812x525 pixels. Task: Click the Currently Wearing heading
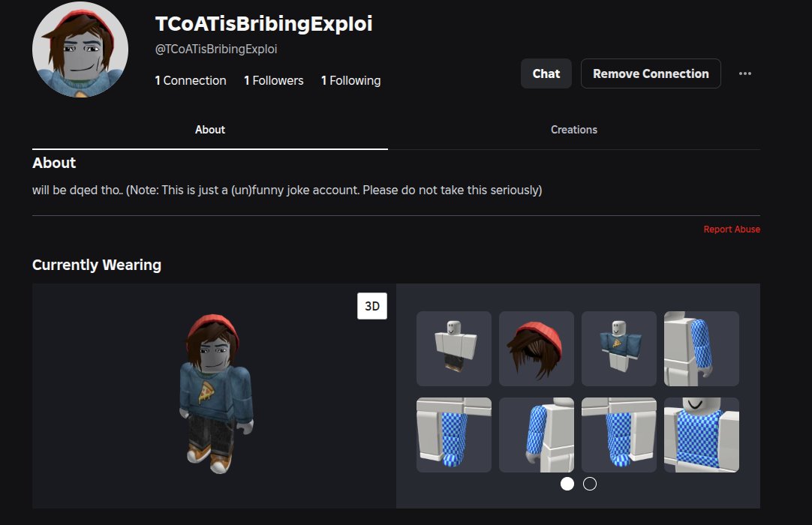(x=97, y=265)
